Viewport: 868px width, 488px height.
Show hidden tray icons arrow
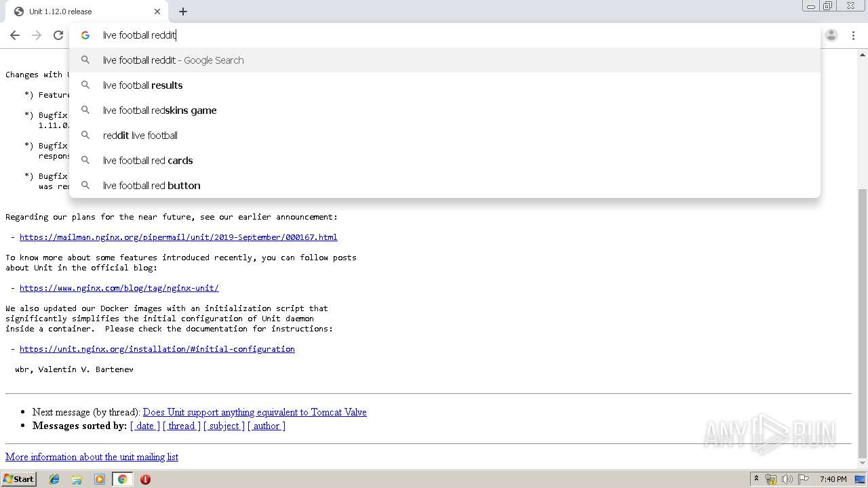coord(756,479)
